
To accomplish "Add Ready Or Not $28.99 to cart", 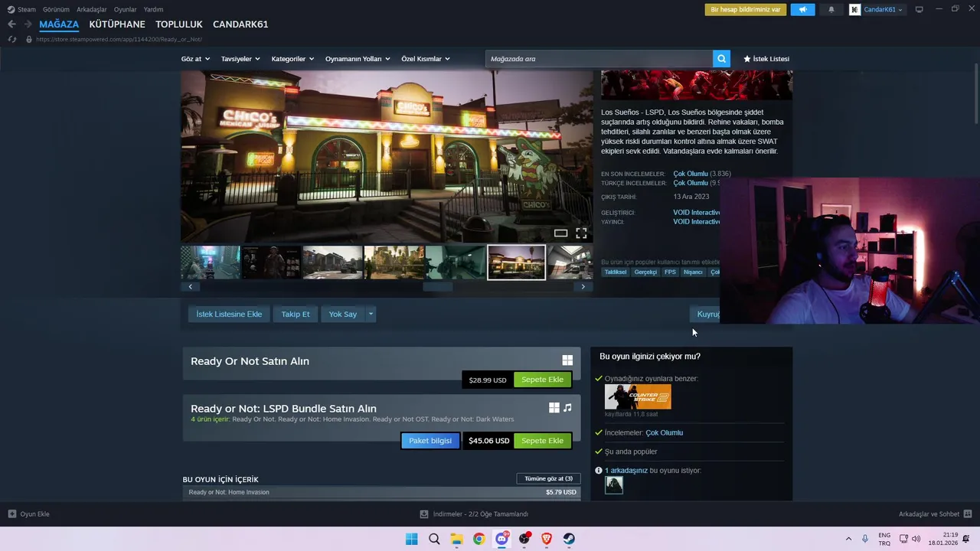I will click(542, 380).
